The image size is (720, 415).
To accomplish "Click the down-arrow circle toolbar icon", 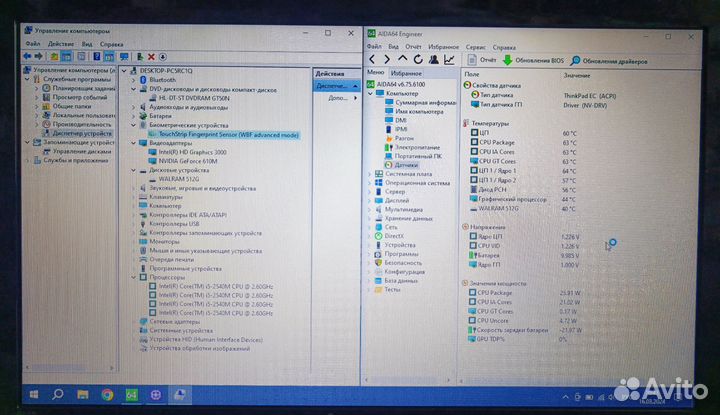I will coord(163,57).
